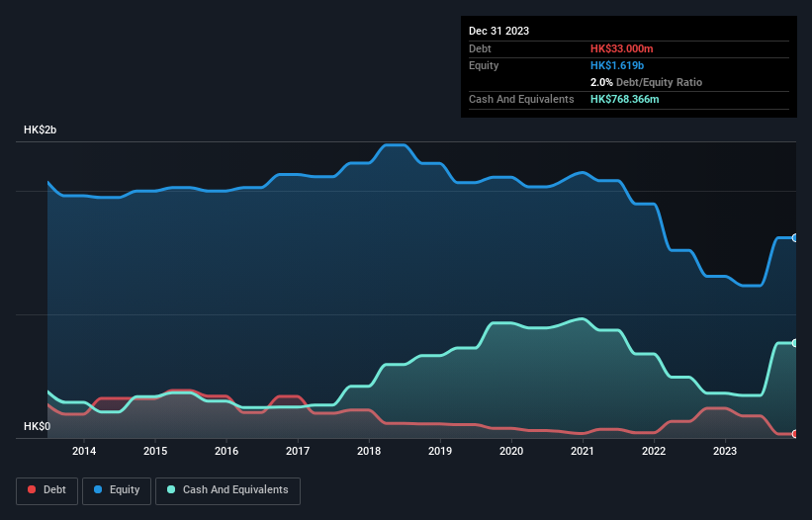
Task: Click the 2018 x-axis label
Action: click(x=369, y=451)
